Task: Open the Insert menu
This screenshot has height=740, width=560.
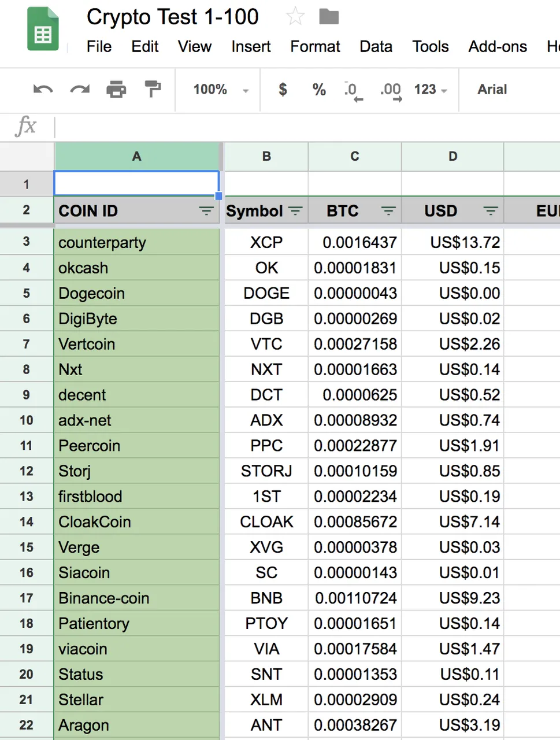Action: pos(251,46)
